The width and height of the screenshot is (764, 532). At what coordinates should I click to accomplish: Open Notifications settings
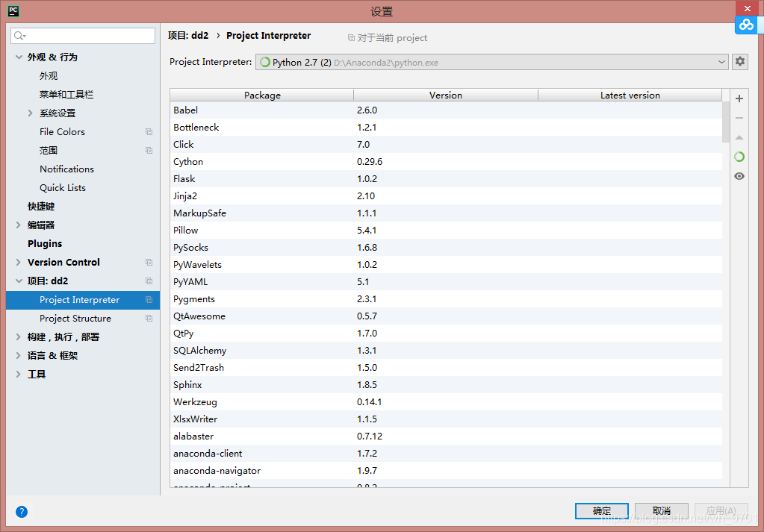pos(66,169)
